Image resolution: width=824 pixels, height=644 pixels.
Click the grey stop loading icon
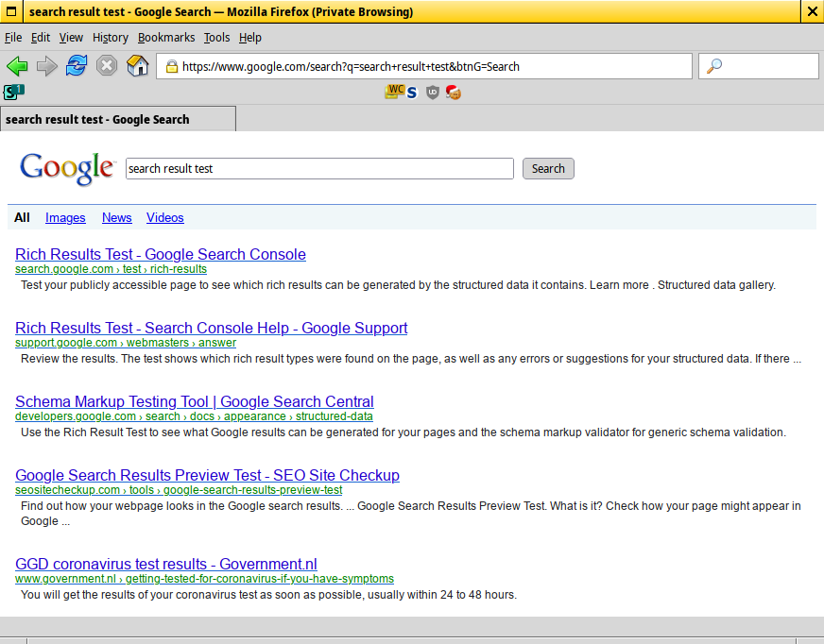[x=107, y=66]
